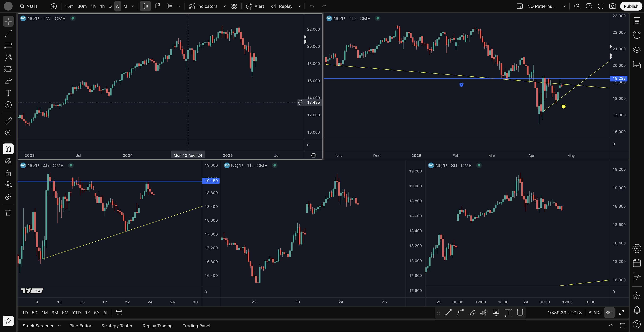This screenshot has width=644, height=332.
Task: Switch to the Strategy Tester tab
Action: click(x=117, y=326)
